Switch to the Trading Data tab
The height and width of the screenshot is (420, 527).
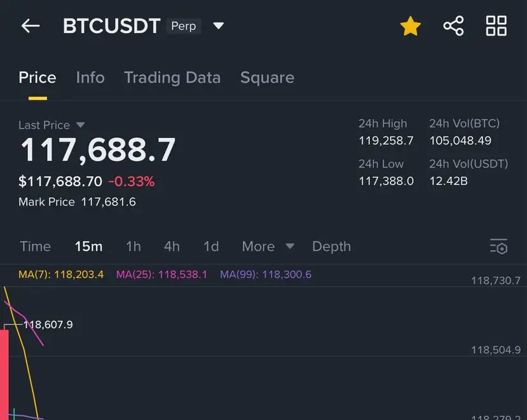(x=172, y=78)
